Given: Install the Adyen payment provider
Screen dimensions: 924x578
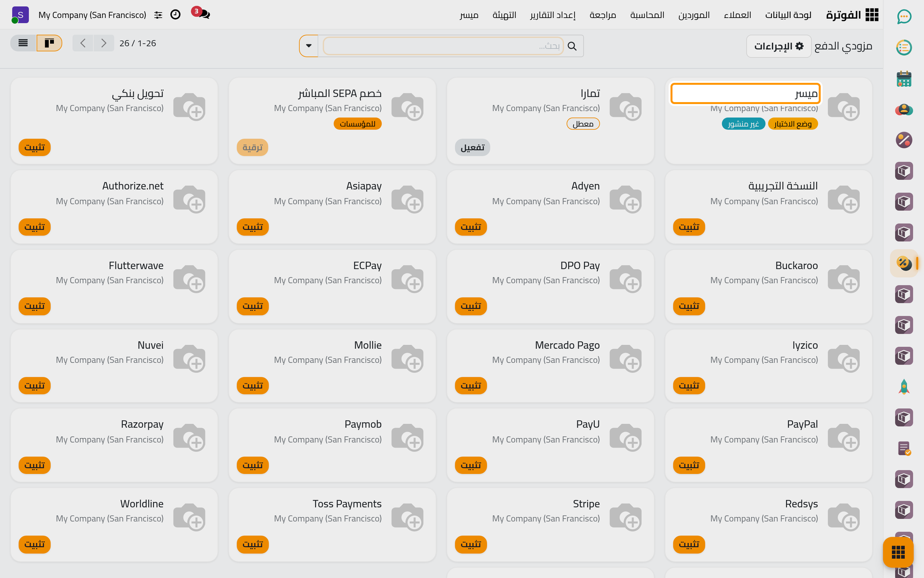Looking at the screenshot, I should coord(471,227).
